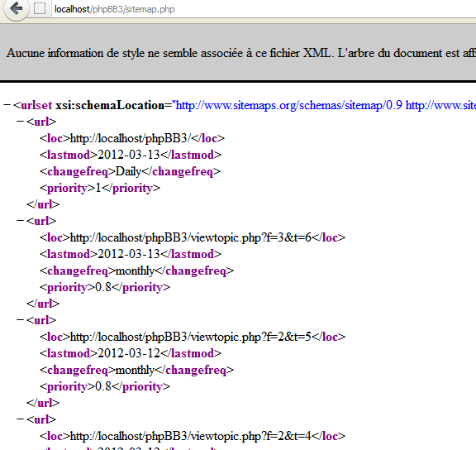Collapse the url node for viewtopic f=2&t=5

20,320
